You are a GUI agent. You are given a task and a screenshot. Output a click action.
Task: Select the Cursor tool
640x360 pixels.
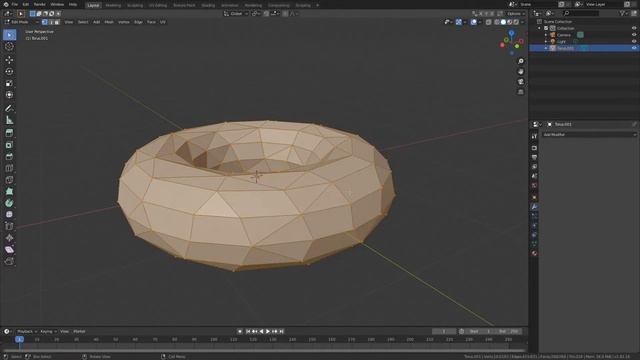point(9,47)
